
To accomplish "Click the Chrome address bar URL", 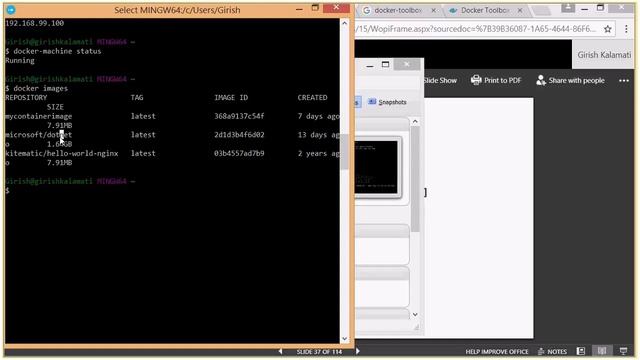I will (x=476, y=29).
